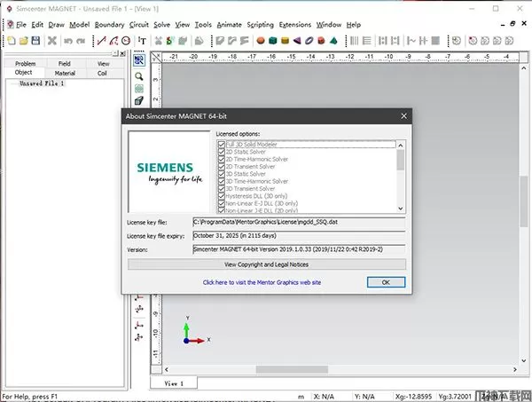Toggle the 3D Transient Solver checkbox

222,188
